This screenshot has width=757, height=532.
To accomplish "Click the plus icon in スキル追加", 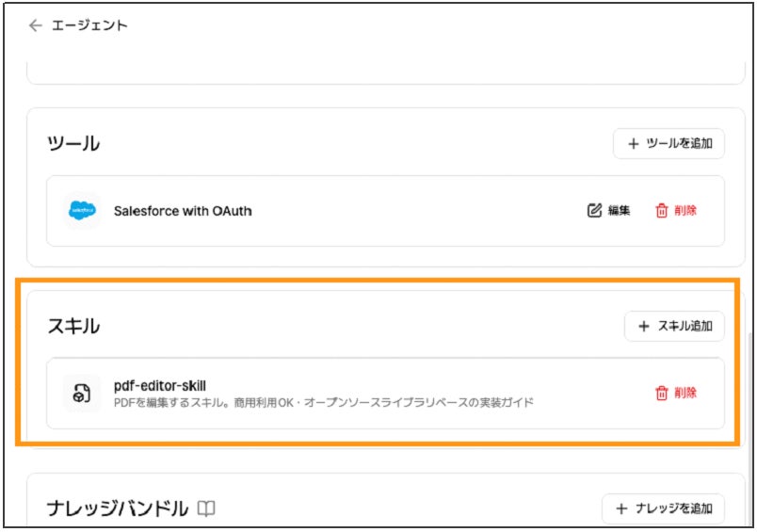I will click(644, 327).
